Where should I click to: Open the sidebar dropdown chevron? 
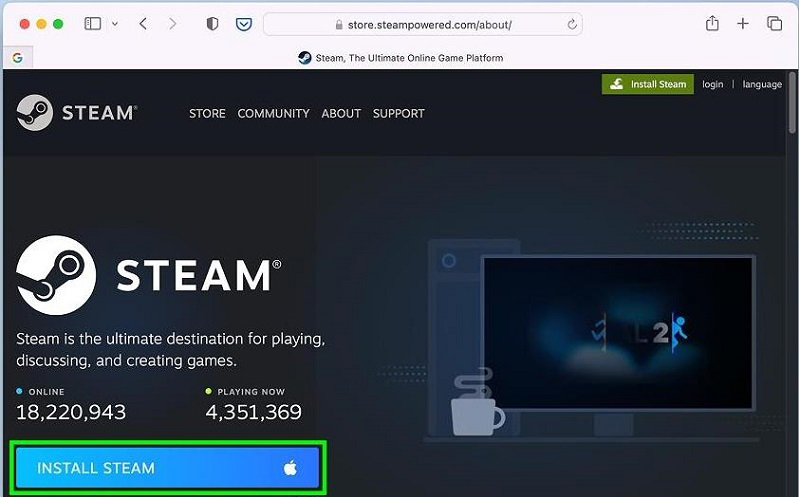coord(114,24)
